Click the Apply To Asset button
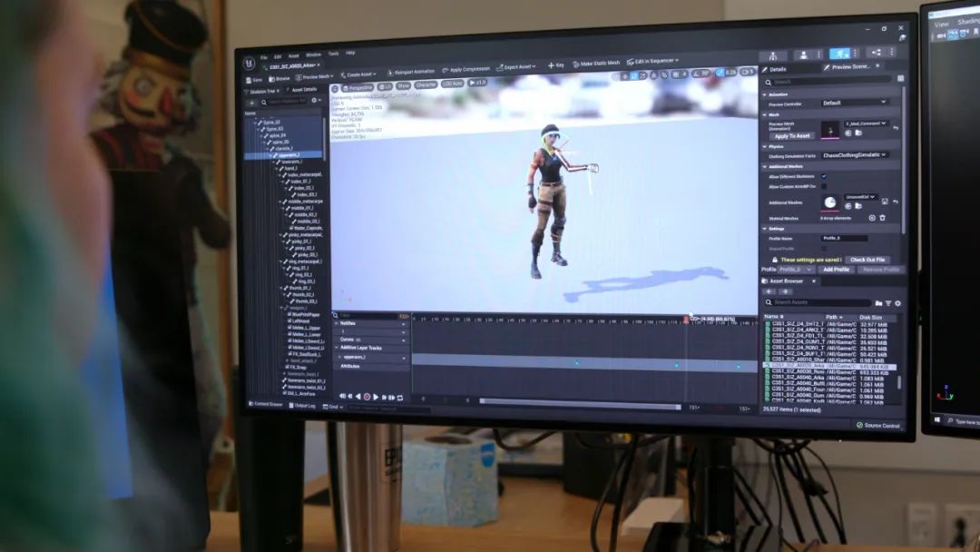 pos(792,136)
